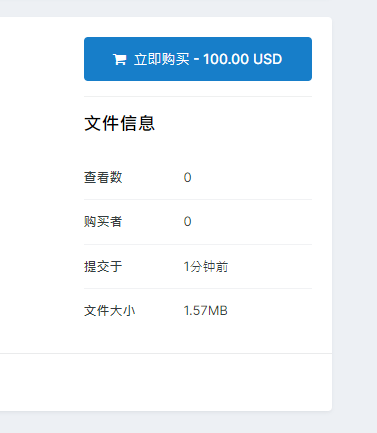The height and width of the screenshot is (433, 377).
Task: Click the 文件大小 label
Action: [x=109, y=311]
